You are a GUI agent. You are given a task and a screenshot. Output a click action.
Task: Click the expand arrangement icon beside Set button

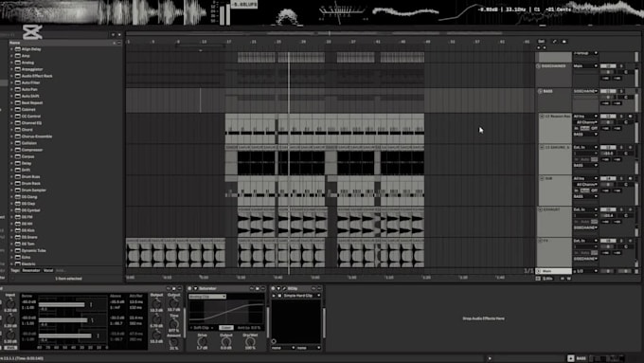pos(554,42)
